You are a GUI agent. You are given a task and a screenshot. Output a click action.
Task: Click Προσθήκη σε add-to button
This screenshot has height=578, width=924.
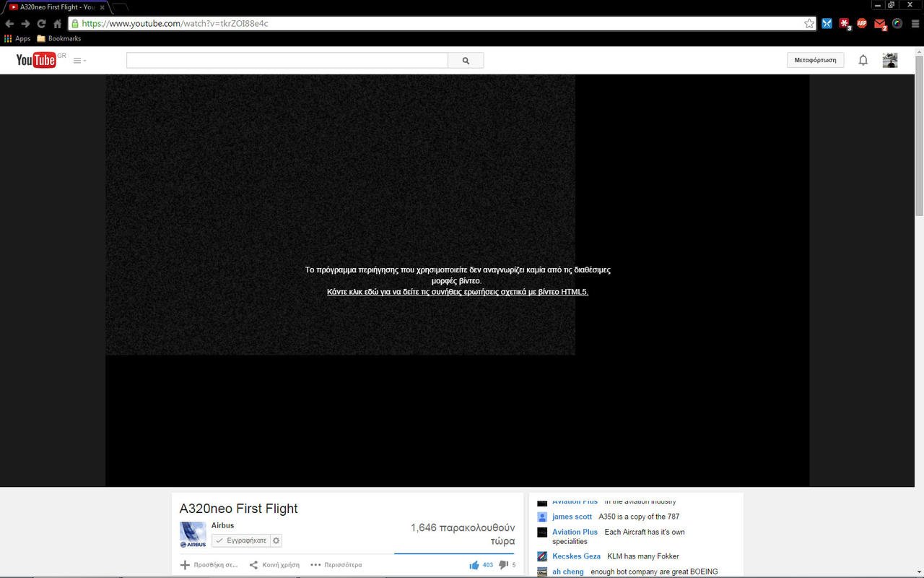pos(209,565)
